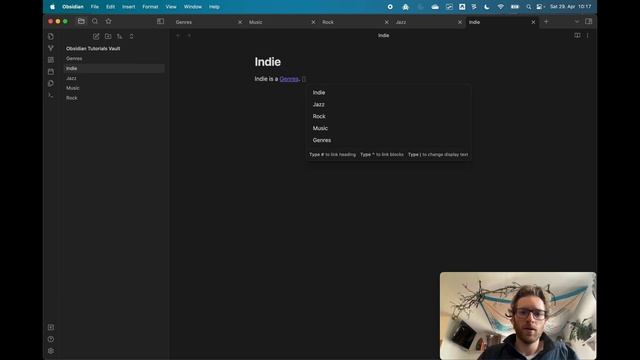Toggle the right sidebar
Image resolution: width=640 pixels, height=360 pixels.
pyautogui.click(x=589, y=22)
